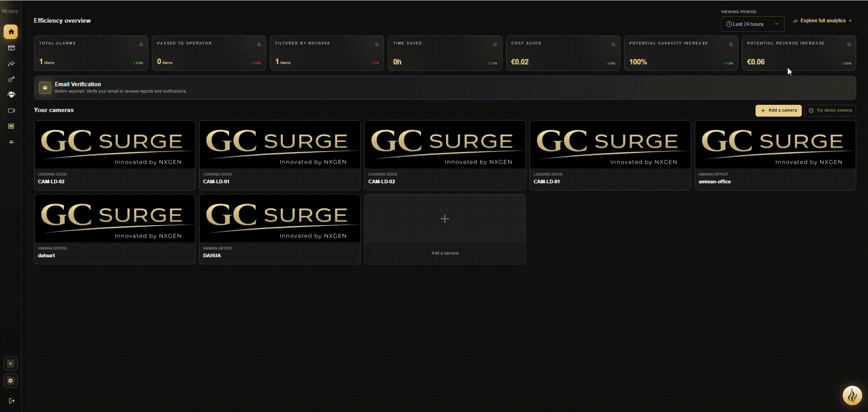Screen dimensions: 868x412
Task: Click the plus icon in empty camera tile
Action: (x=445, y=219)
